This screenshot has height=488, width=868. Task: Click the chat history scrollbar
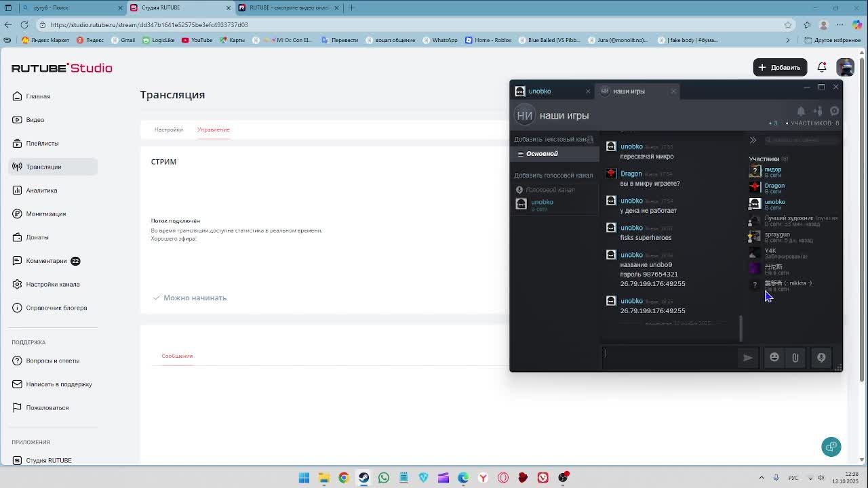[741, 329]
